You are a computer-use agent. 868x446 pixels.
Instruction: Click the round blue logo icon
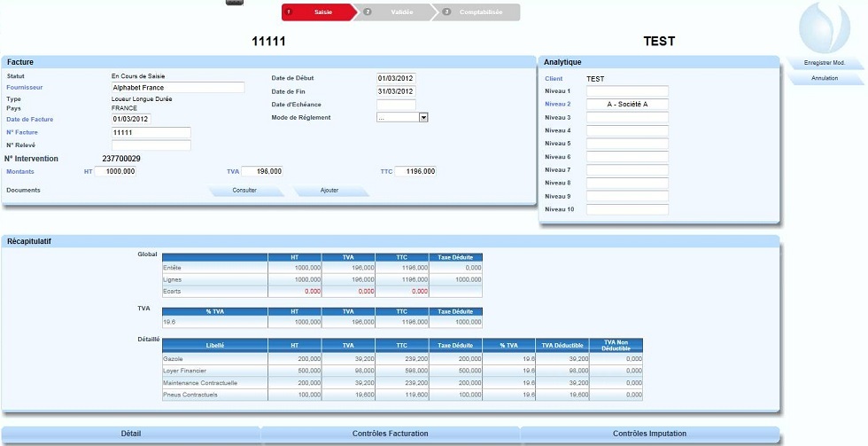point(824,28)
